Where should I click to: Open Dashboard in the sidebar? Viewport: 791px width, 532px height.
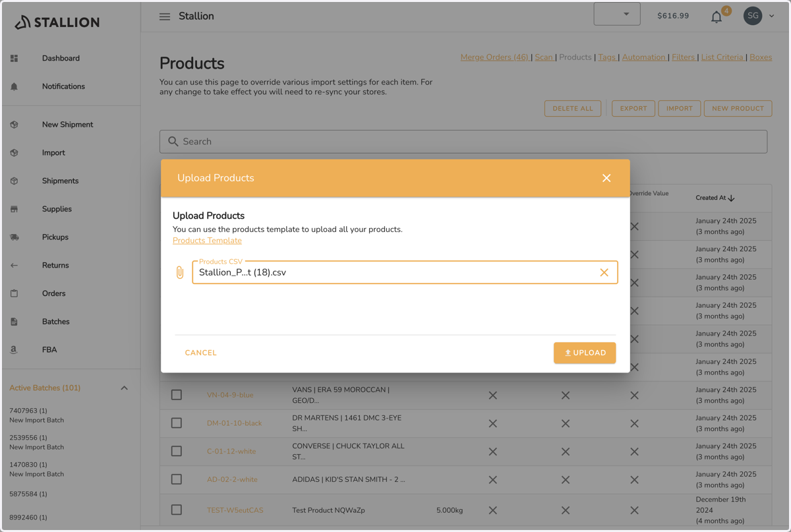(x=61, y=59)
